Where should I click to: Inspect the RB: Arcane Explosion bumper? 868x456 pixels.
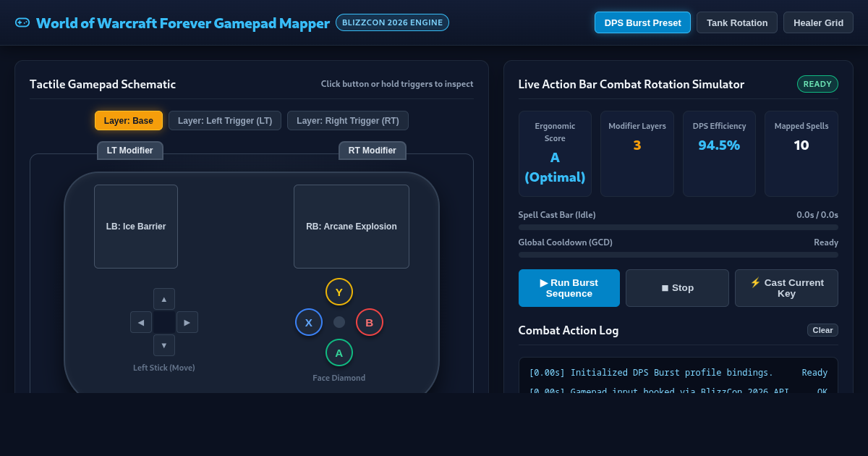352,227
